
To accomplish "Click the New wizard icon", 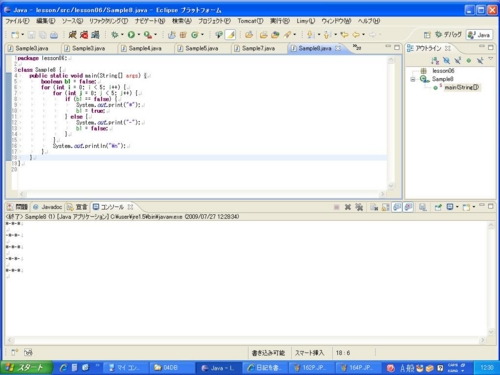I will coord(15,35).
